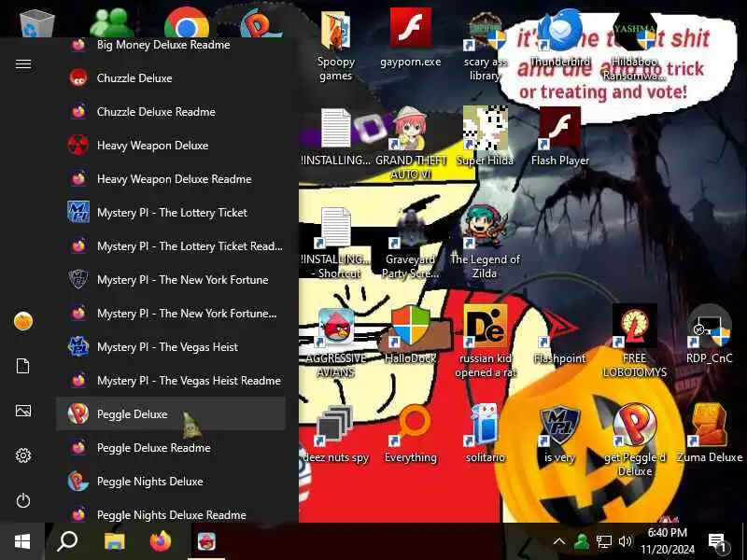747x560 pixels.
Task: Open network icon in system tray
Action: (x=603, y=541)
